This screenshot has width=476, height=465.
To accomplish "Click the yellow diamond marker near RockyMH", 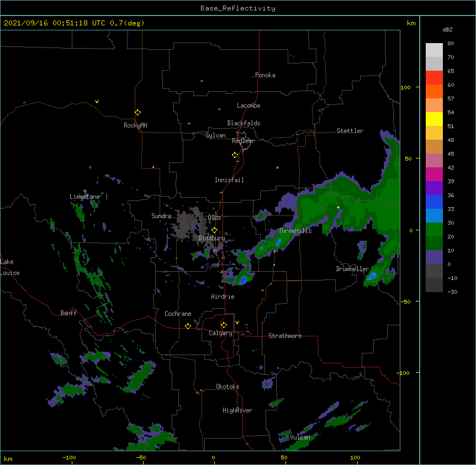I will (137, 113).
